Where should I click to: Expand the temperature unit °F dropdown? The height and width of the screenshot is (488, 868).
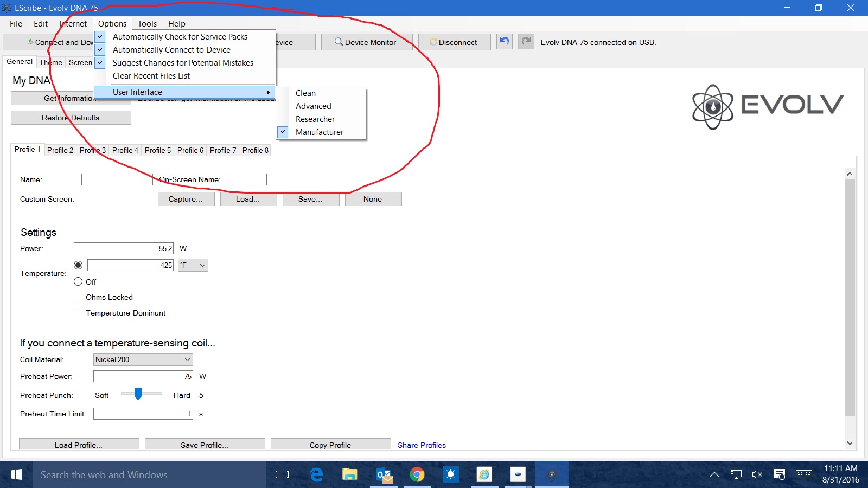point(193,265)
